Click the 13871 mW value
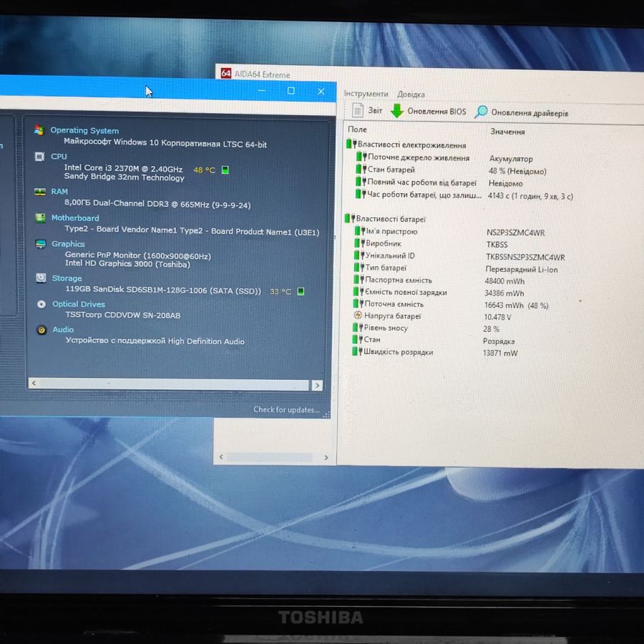Viewport: 644px width, 644px height. tap(500, 353)
